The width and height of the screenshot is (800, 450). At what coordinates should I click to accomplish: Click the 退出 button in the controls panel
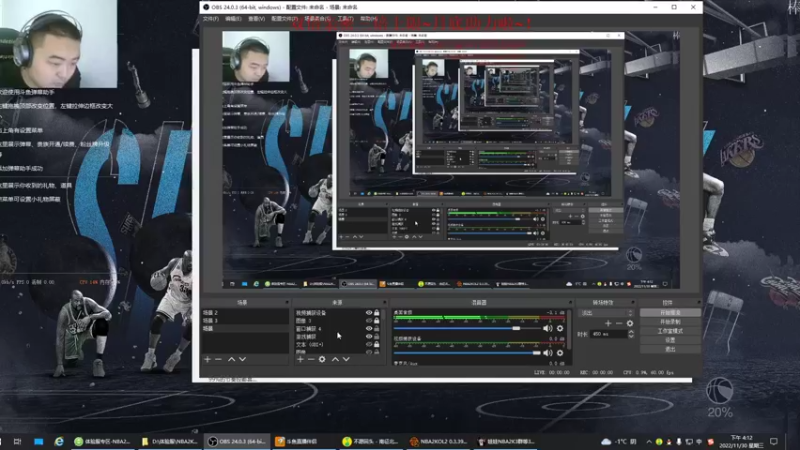tap(670, 349)
